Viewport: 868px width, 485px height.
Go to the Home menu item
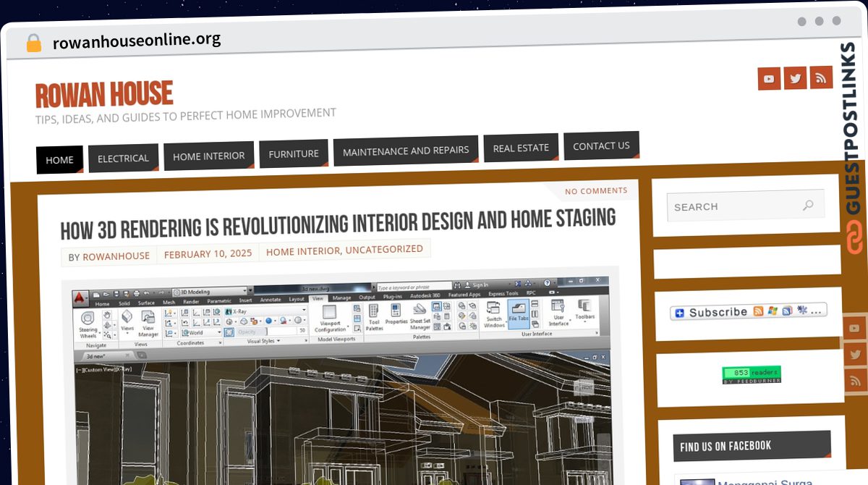tap(59, 159)
